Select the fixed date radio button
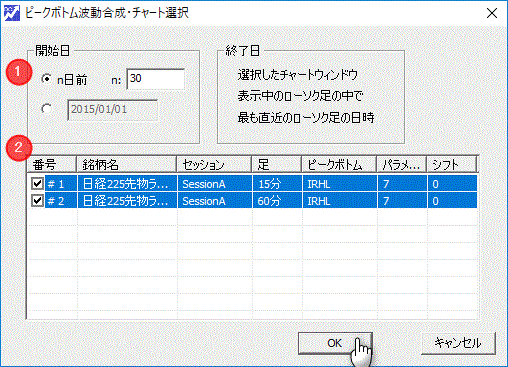The width and height of the screenshot is (508, 367). pos(46,109)
